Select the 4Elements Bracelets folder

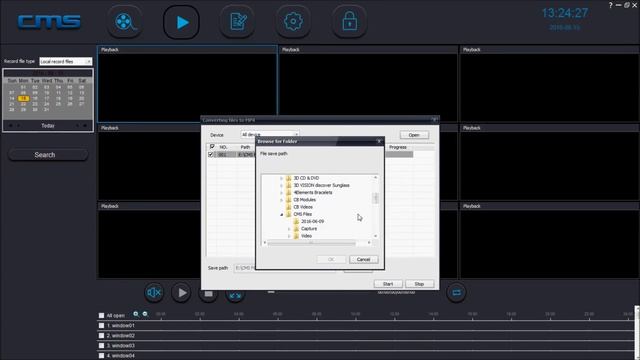(x=313, y=193)
